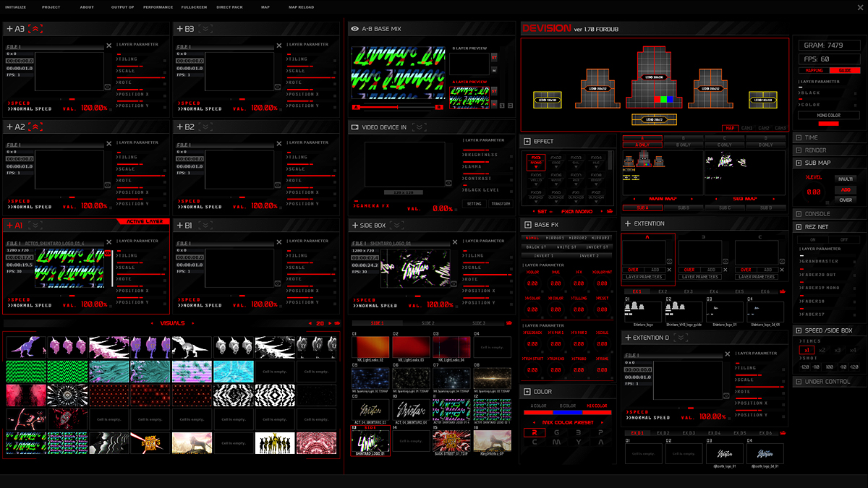The height and width of the screenshot is (488, 868).
Task: Clear the EXTENTION D file with X
Action: [728, 355]
